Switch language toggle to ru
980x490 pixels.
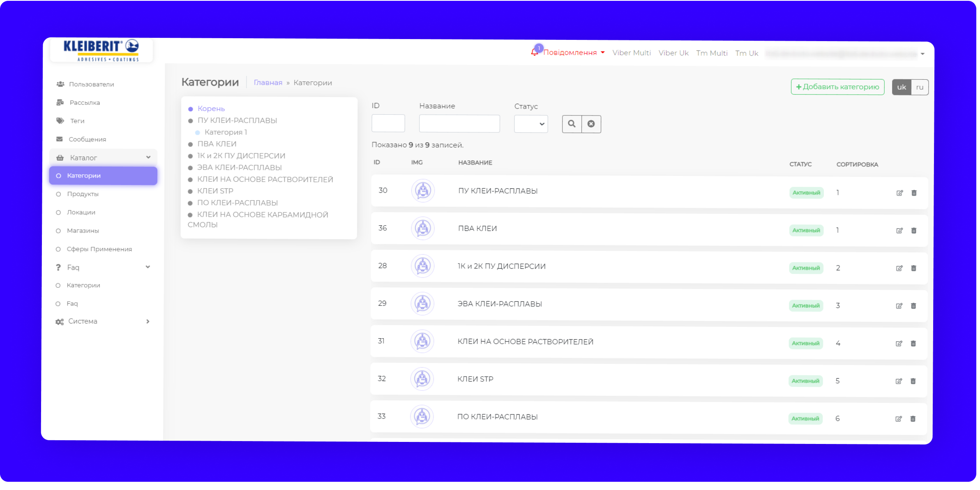920,87
